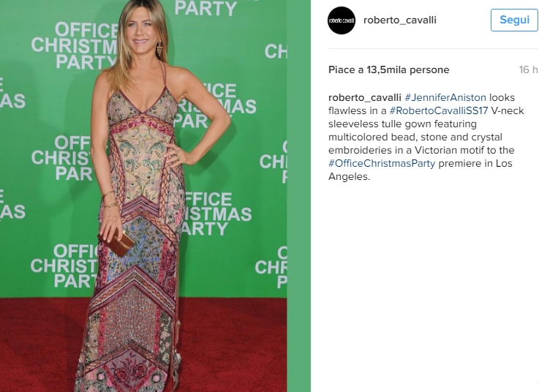Click the word Angeles in the caption
The image size is (539, 392).
pos(347,177)
